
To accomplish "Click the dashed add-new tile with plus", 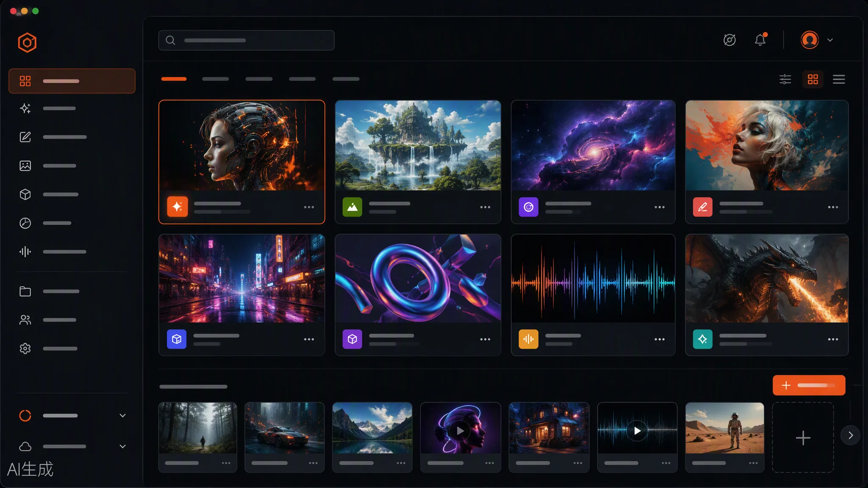I will (803, 437).
